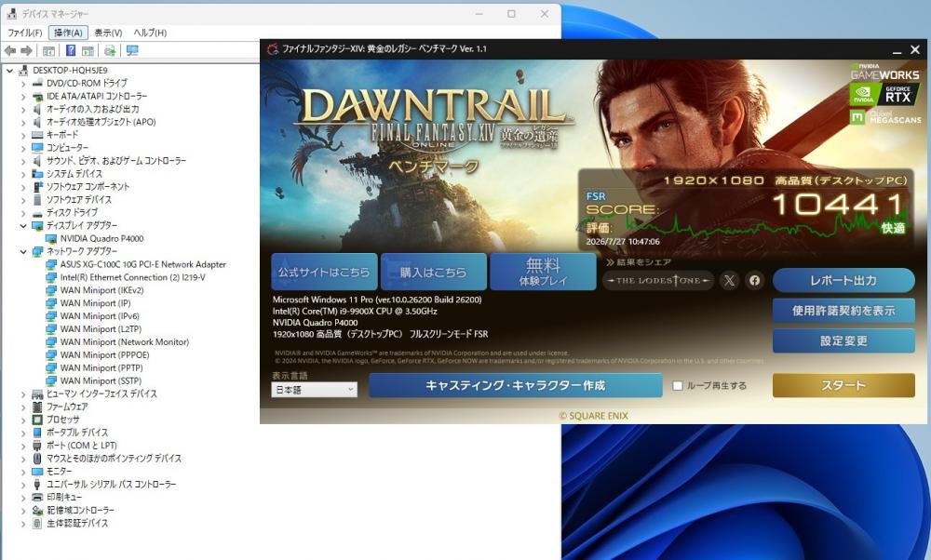Select WAN Miniport (SSTP) entry
Screen dimensions: 931x560
pos(101,380)
